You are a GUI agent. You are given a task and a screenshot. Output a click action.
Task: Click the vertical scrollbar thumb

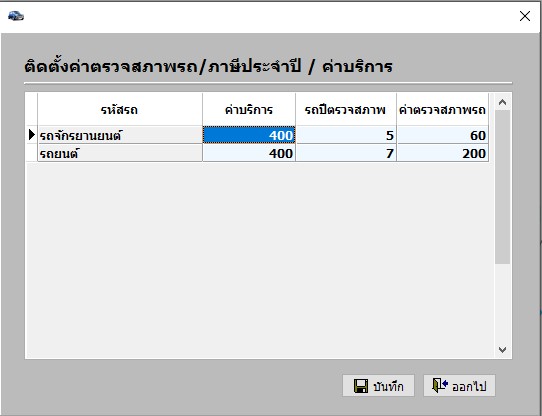(502, 187)
